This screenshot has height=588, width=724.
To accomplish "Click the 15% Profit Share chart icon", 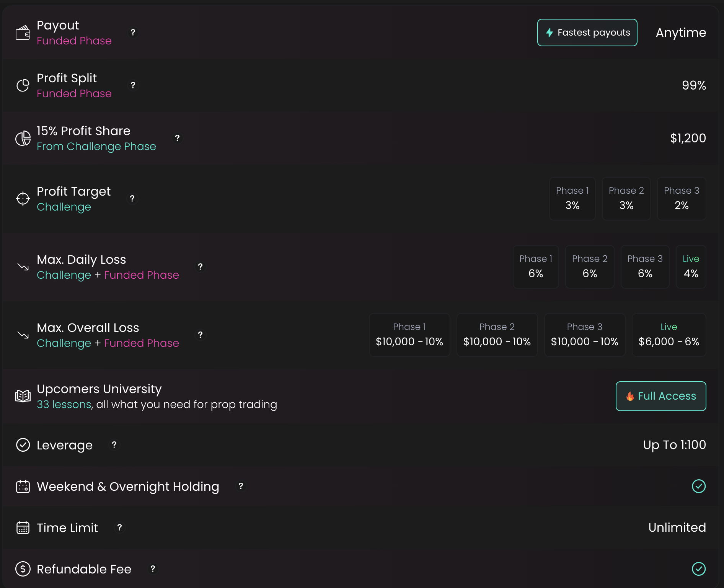I will tap(23, 138).
